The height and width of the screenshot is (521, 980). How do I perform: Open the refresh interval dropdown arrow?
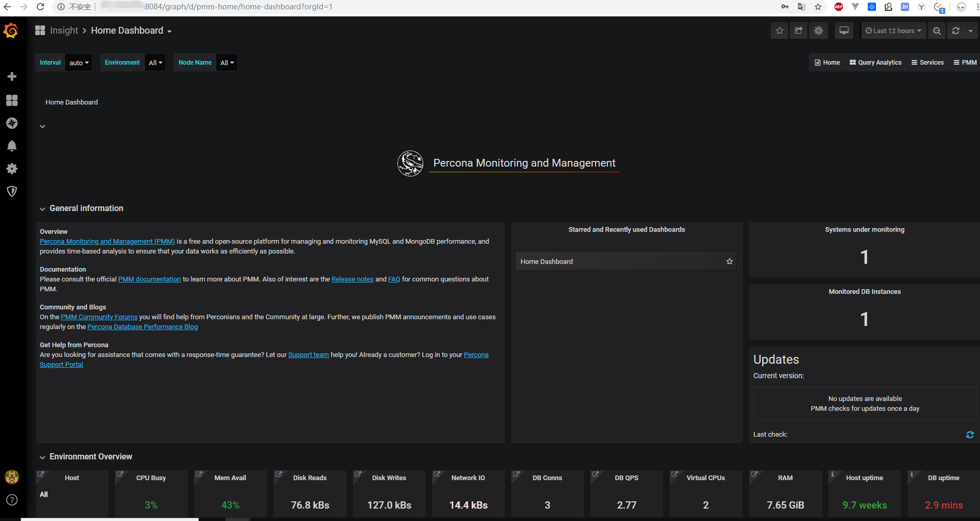[x=971, y=31]
